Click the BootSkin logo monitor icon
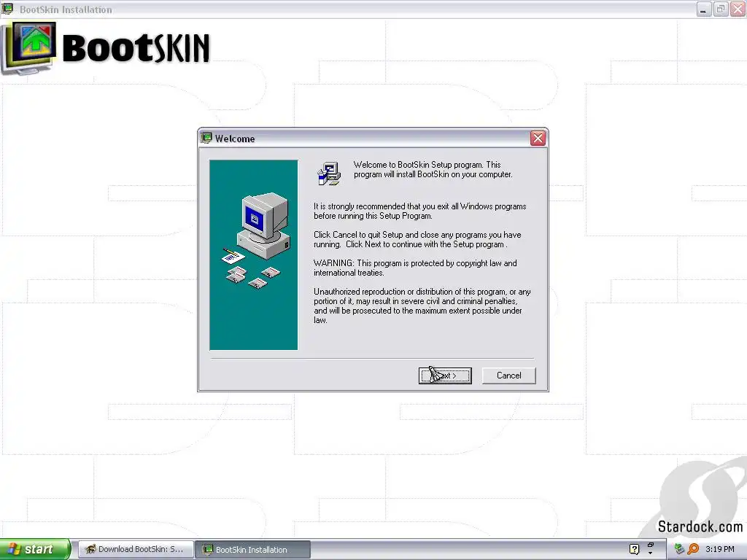The image size is (747, 560). 28,49
